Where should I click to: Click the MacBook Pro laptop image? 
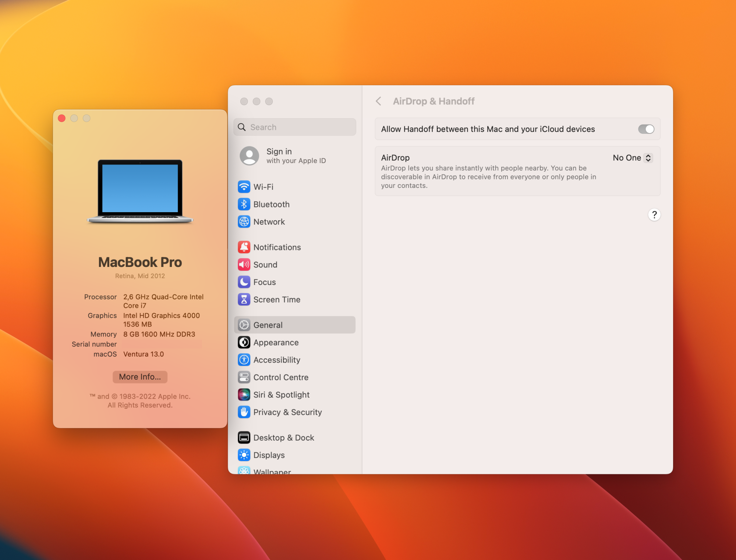[x=140, y=192]
